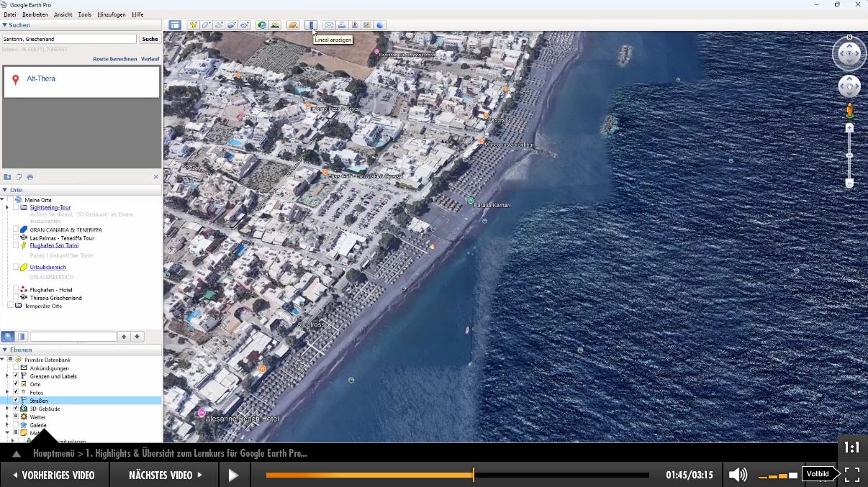Click the ruler tool in toolbar
Viewport: 868px width, 487px height.
[311, 25]
